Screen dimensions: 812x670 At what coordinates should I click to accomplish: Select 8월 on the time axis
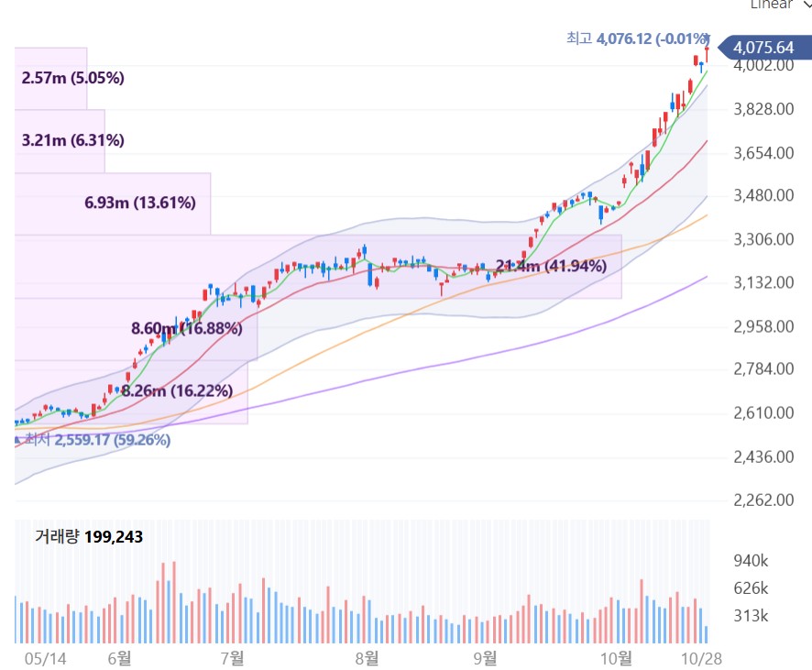367,658
